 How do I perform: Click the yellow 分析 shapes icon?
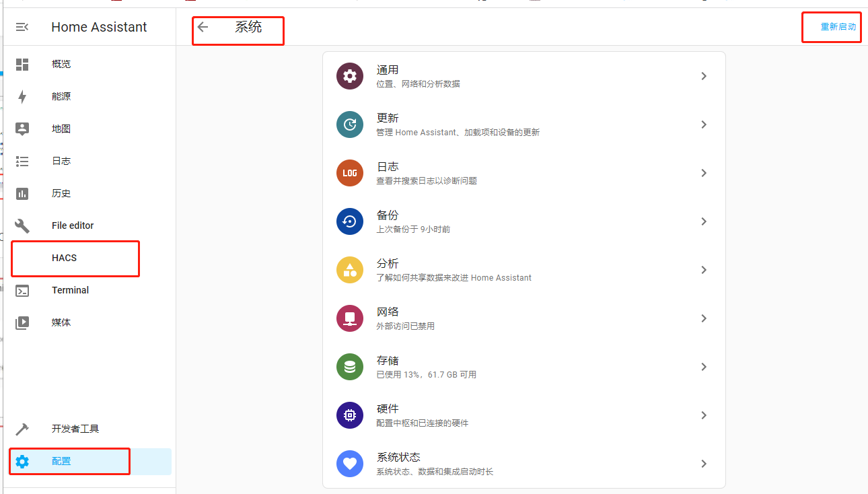coord(350,270)
